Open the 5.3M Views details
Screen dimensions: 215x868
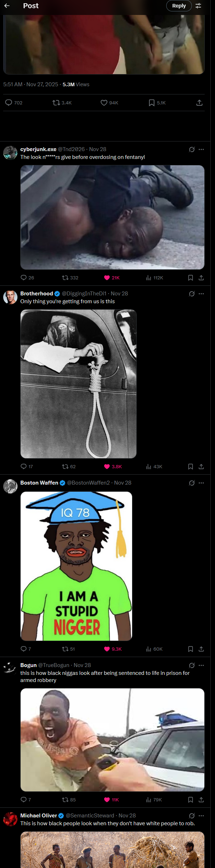pos(76,84)
